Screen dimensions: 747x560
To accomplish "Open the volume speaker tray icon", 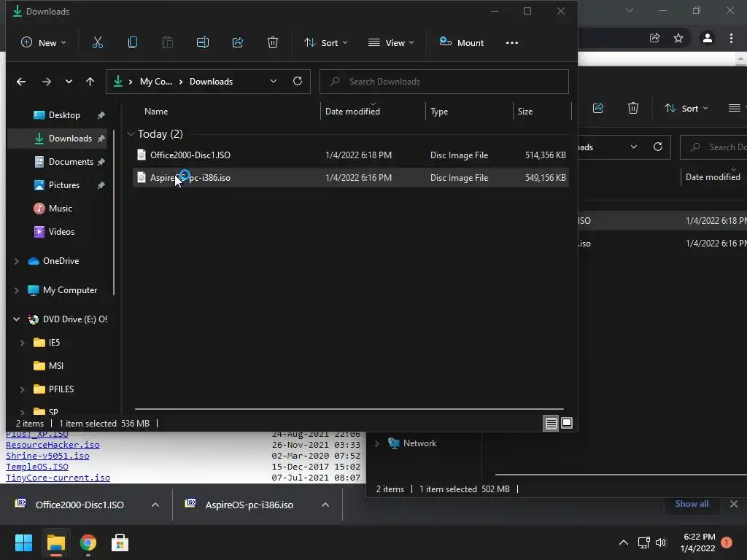I will coord(661,542).
